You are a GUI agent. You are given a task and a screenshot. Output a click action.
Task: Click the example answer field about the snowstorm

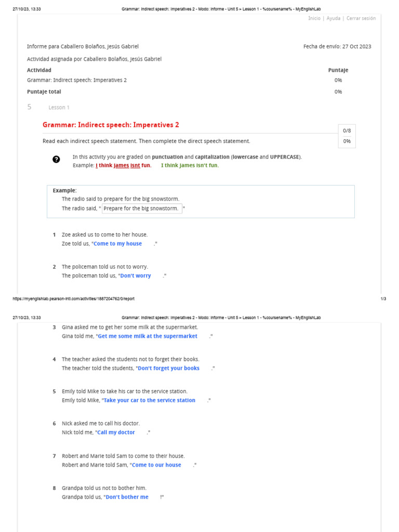(x=141, y=209)
